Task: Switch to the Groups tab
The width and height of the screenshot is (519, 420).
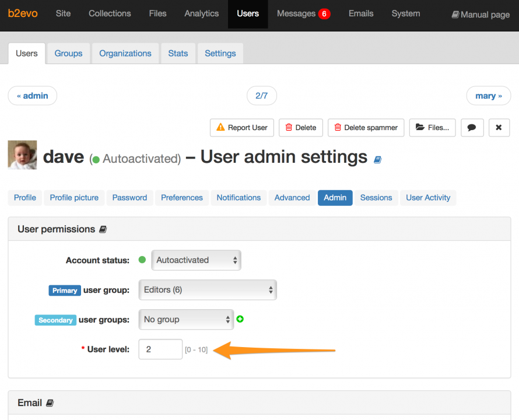Action: point(68,53)
